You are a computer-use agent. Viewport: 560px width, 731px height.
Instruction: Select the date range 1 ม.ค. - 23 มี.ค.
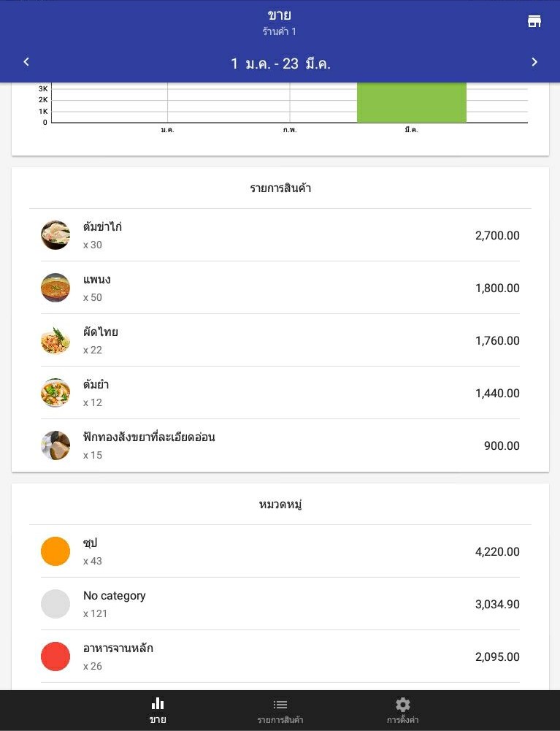(280, 64)
